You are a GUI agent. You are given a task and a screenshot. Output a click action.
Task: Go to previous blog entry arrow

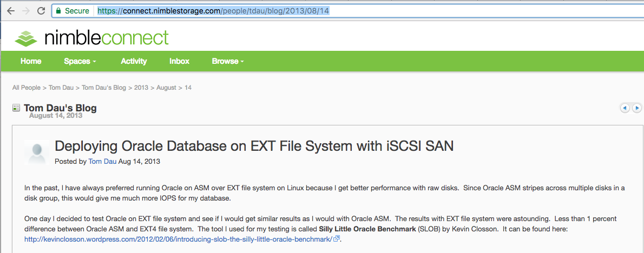coord(625,108)
